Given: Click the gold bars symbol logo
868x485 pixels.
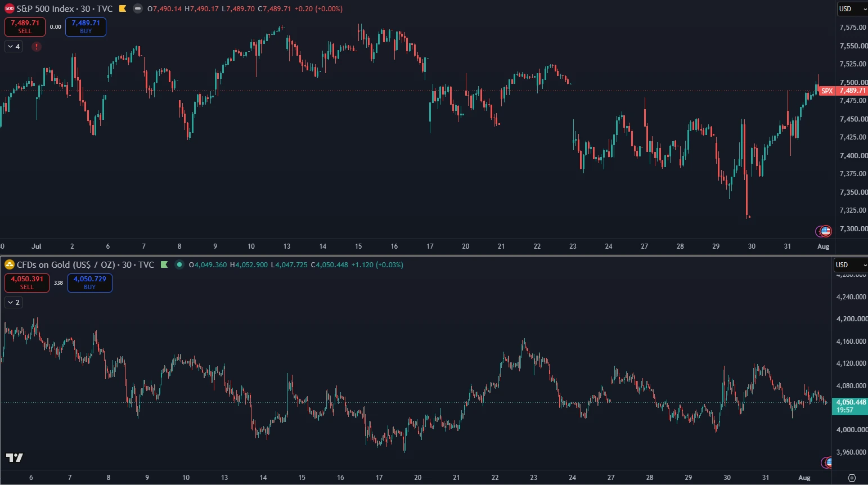Looking at the screenshot, I should click(x=9, y=264).
